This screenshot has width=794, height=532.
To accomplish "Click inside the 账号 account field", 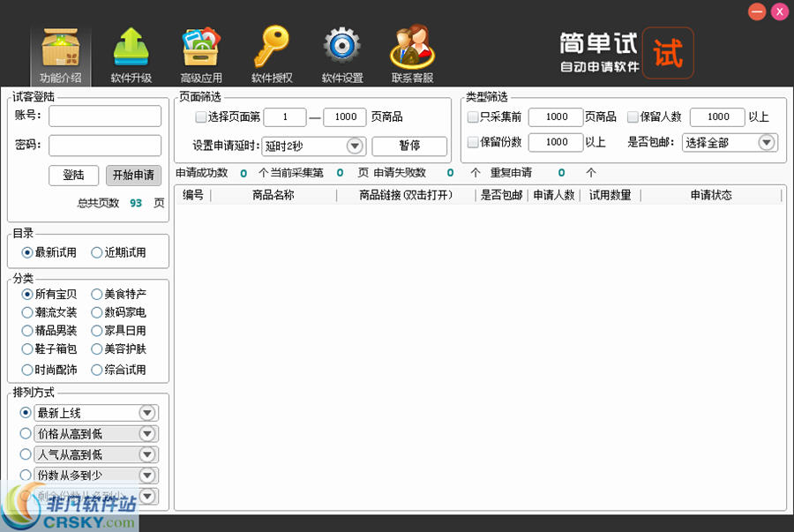I will 104,116.
